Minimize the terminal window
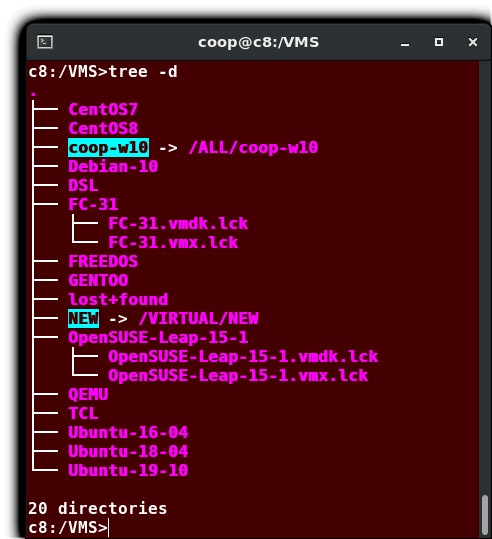 pos(405,43)
